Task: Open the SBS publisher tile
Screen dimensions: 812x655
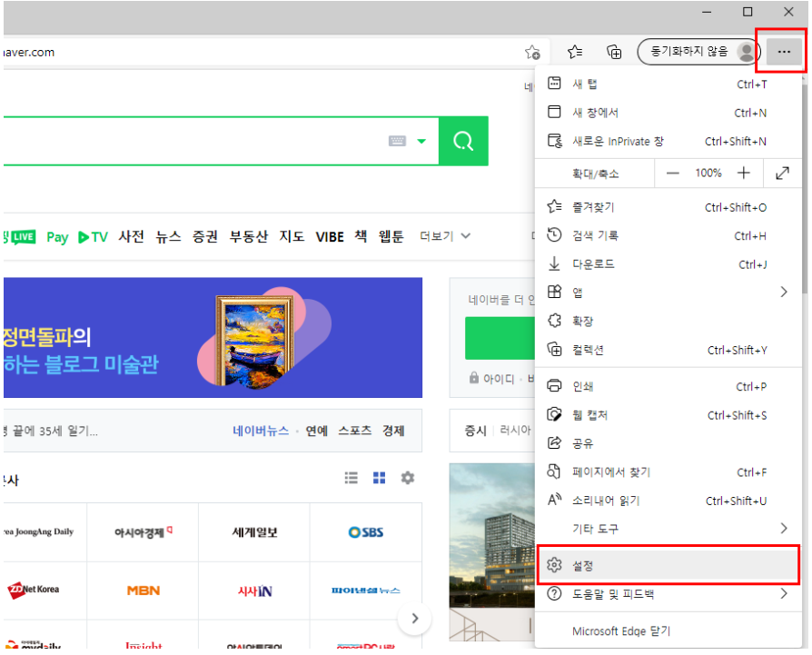Action: point(366,532)
